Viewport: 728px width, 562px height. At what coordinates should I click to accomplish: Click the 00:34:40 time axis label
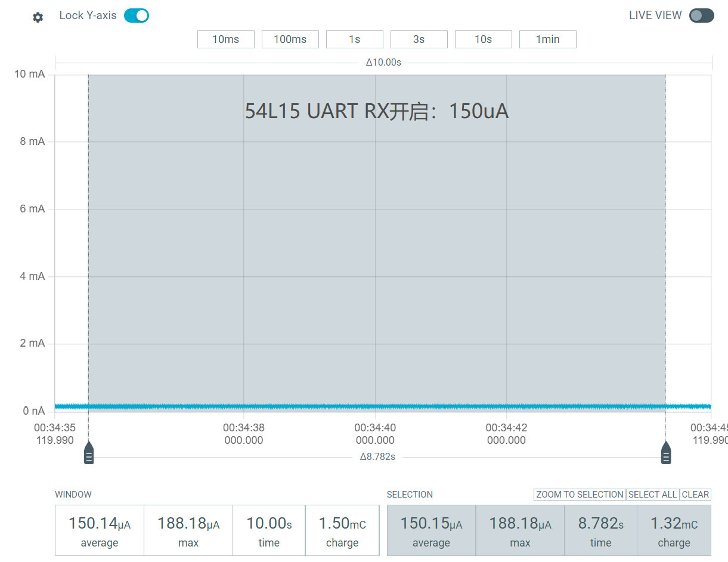pyautogui.click(x=375, y=428)
